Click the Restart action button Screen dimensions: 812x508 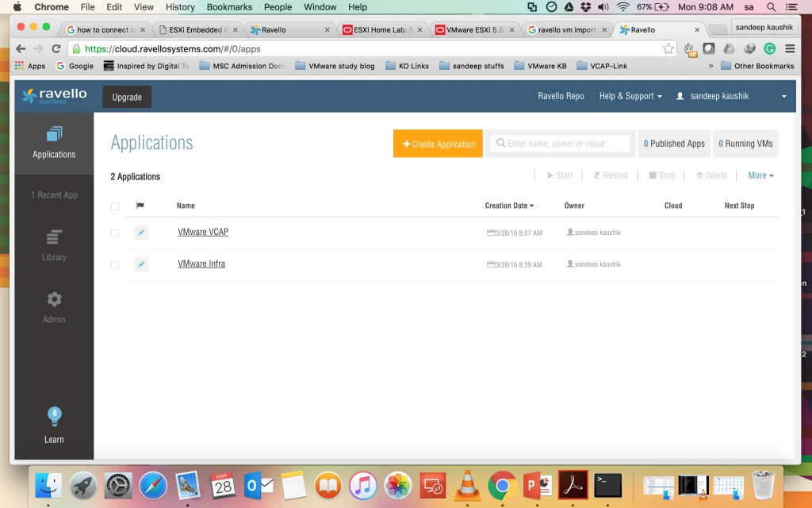(611, 175)
